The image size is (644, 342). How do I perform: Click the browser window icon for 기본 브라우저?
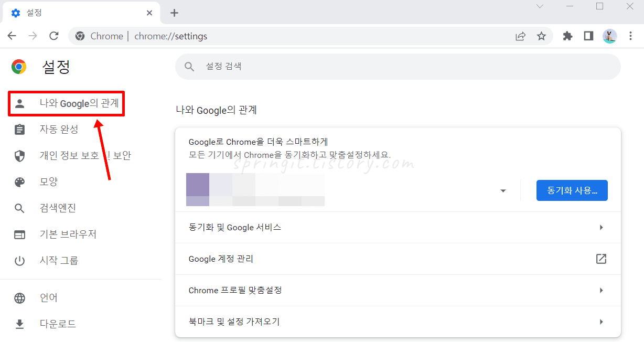coord(19,234)
